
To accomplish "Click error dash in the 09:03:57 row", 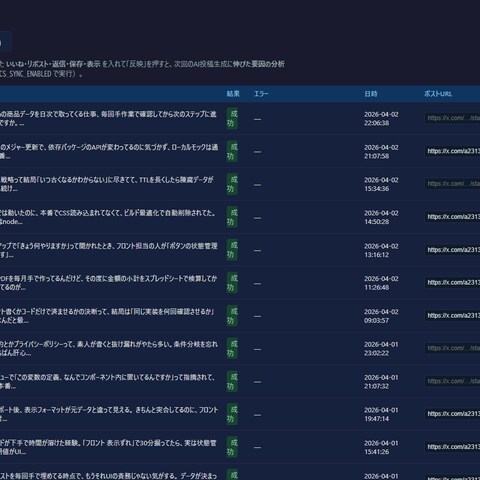I will click(257, 316).
